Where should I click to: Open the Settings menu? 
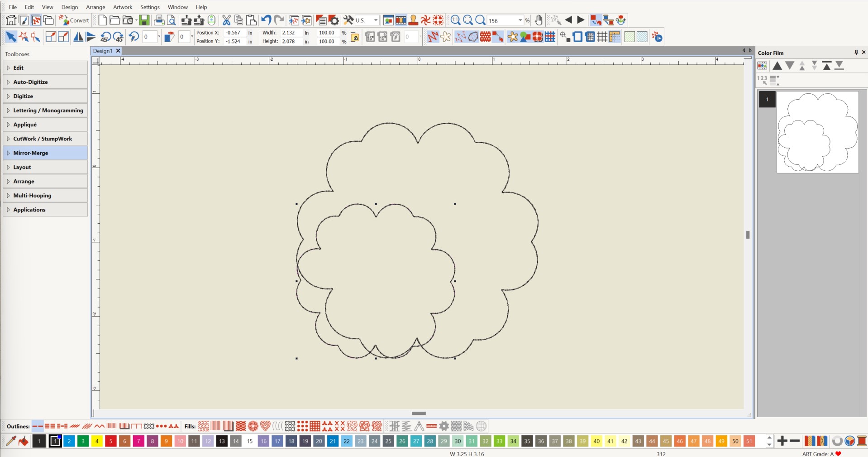[x=150, y=7]
